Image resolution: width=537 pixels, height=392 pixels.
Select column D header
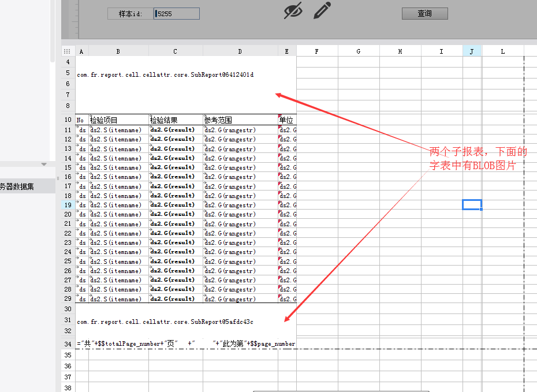[240, 51]
